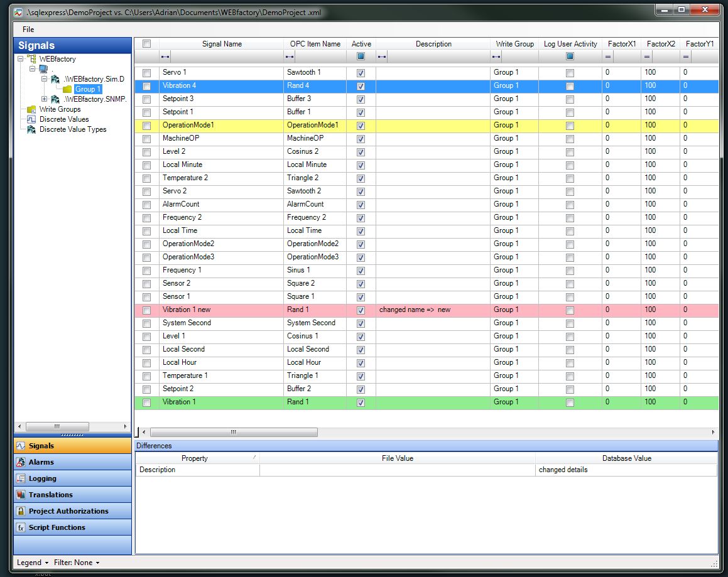Collapse the WEBfactory root tree node
This screenshot has width=728, height=577.
pyautogui.click(x=21, y=59)
